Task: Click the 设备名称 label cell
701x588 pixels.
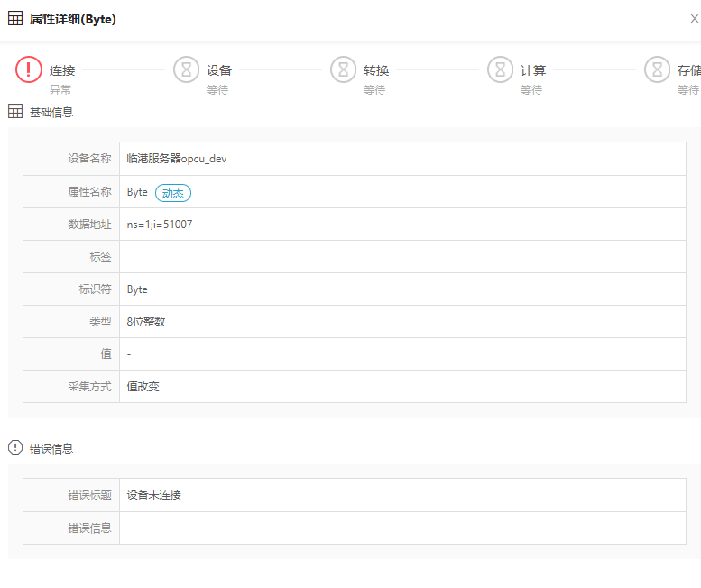Action: click(x=71, y=159)
